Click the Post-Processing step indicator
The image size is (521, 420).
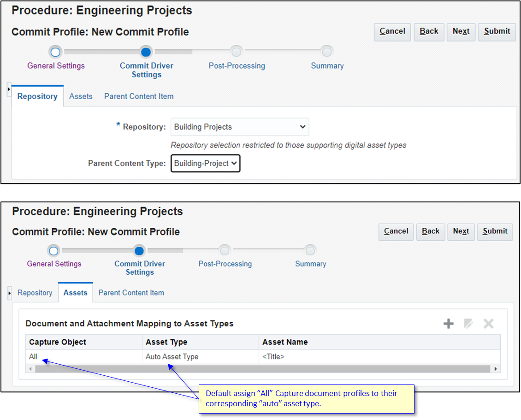coord(237,52)
